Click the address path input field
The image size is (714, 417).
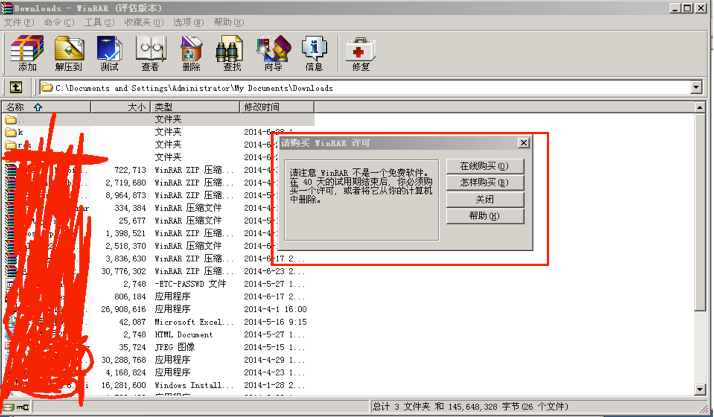point(365,87)
